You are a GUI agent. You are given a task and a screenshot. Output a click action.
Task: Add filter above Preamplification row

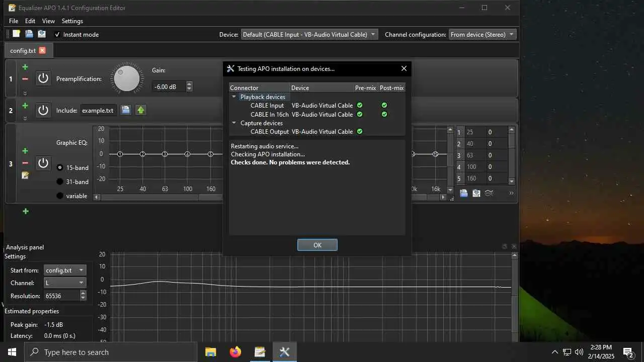[x=25, y=67]
